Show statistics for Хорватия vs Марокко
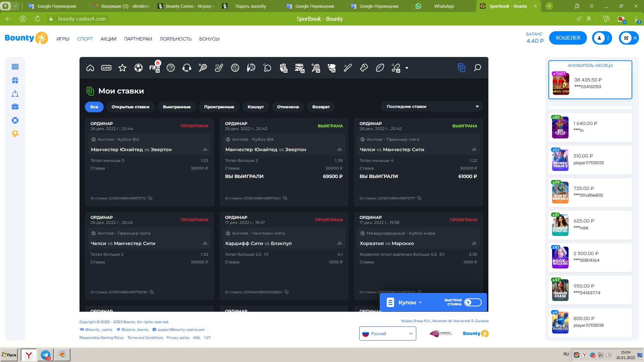 tap(474, 243)
